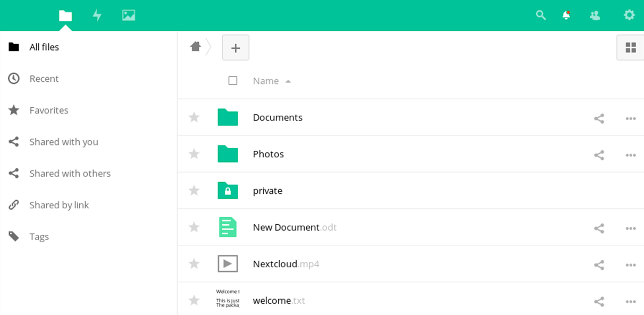Image resolution: width=644 pixels, height=315 pixels.
Task: Select Recent in the sidebar
Action: point(44,79)
